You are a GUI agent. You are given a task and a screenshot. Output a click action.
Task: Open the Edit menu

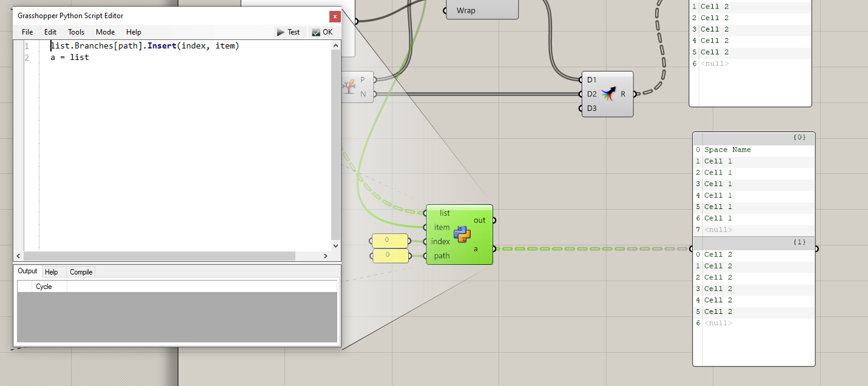point(50,32)
